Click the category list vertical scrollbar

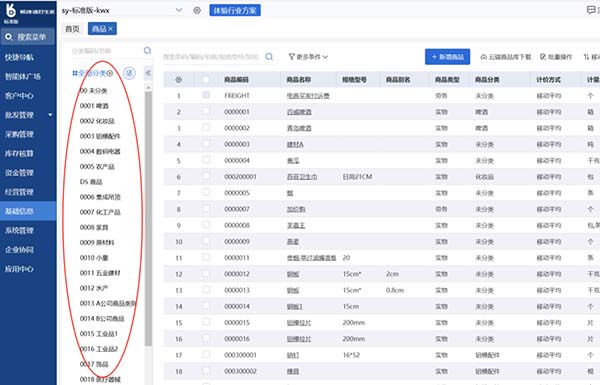click(x=148, y=218)
